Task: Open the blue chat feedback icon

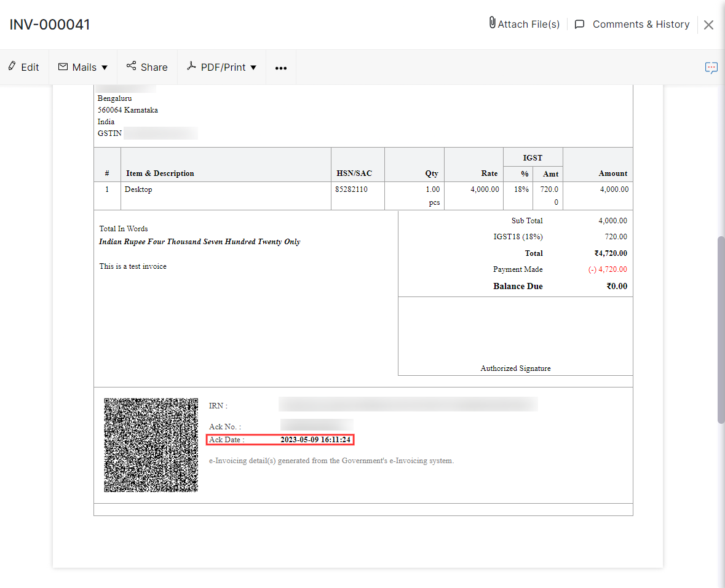Action: pyautogui.click(x=711, y=68)
